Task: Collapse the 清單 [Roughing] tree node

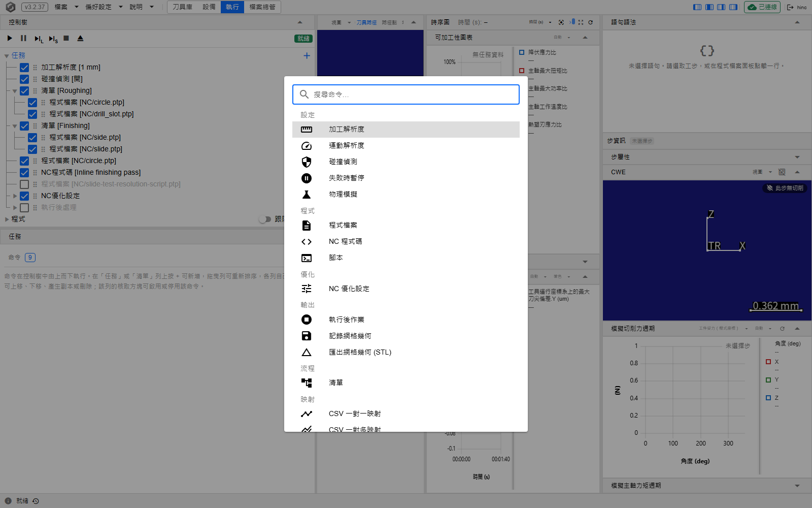Action: coord(15,91)
